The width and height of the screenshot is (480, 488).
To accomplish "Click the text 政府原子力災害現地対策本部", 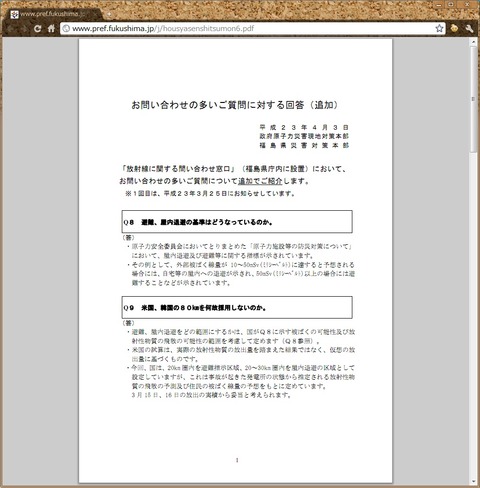I will point(304,136).
